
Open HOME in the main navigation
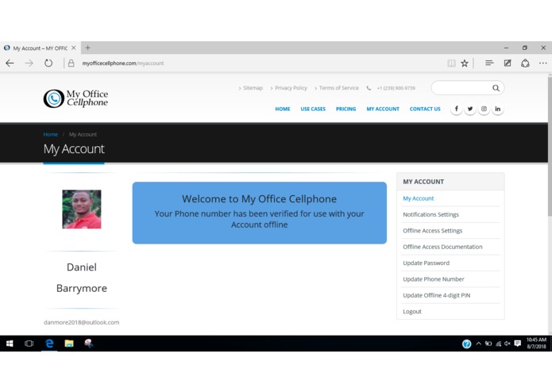point(283,109)
